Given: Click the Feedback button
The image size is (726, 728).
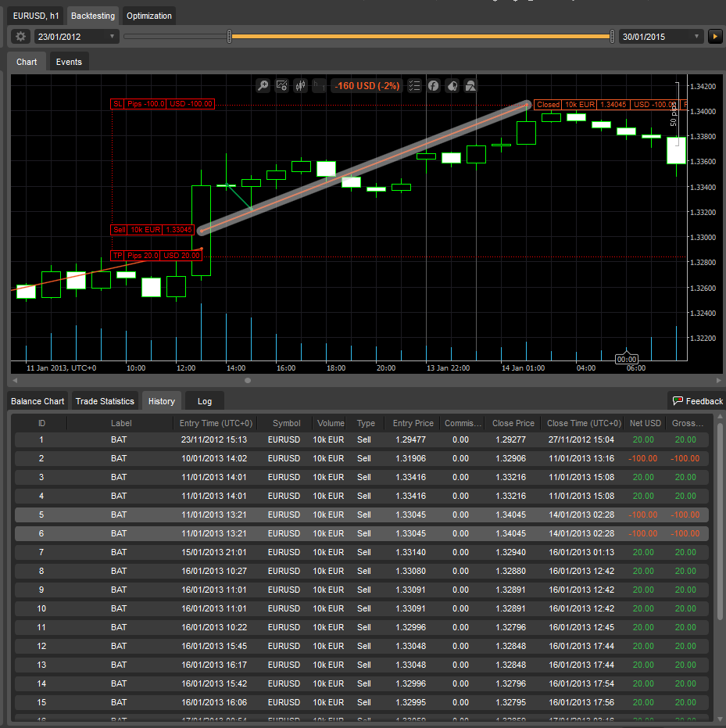Looking at the screenshot, I should pos(697,400).
